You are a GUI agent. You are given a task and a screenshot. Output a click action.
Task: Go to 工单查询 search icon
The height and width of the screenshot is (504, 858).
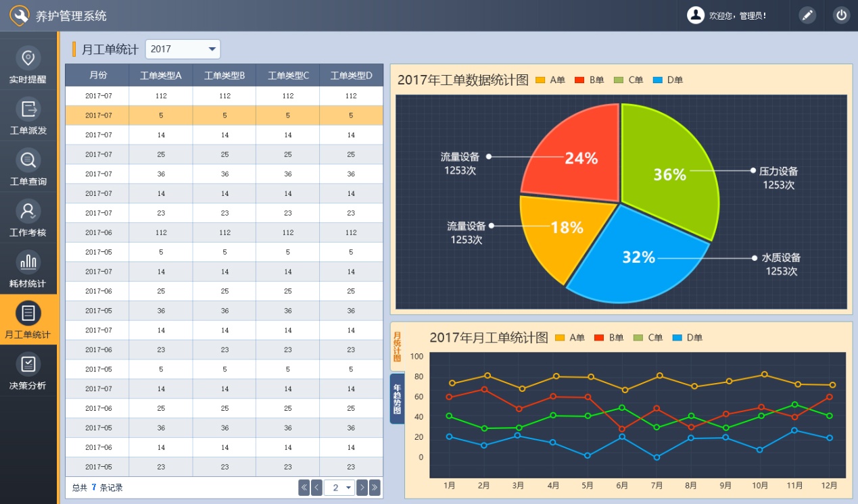[x=28, y=161]
